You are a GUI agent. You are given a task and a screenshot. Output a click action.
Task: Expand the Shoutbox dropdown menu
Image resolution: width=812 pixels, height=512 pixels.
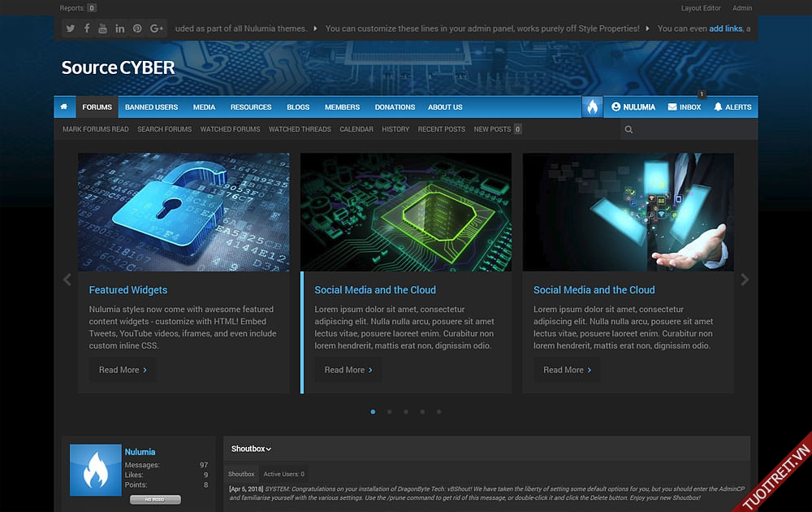(x=251, y=449)
